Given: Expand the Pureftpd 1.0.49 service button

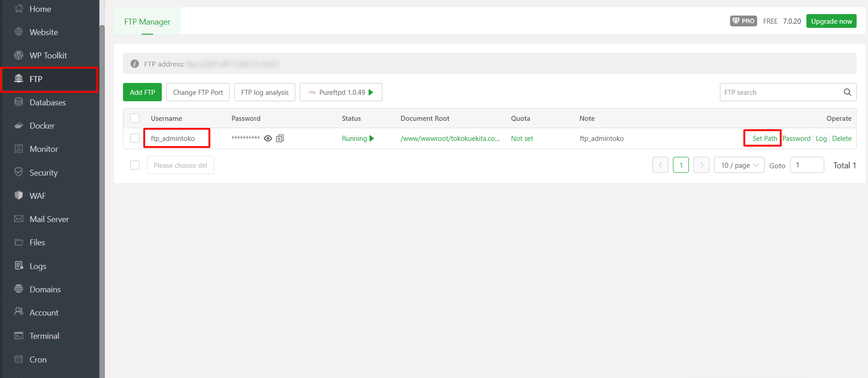Looking at the screenshot, I should point(341,92).
